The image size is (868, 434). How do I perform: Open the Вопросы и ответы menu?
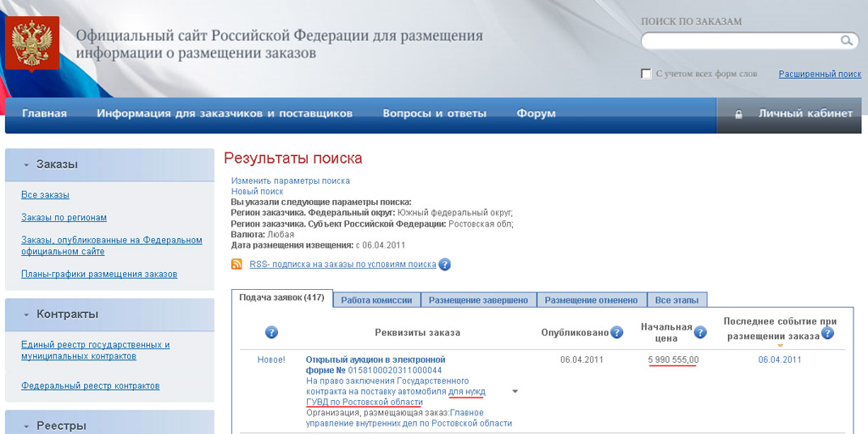pos(435,114)
